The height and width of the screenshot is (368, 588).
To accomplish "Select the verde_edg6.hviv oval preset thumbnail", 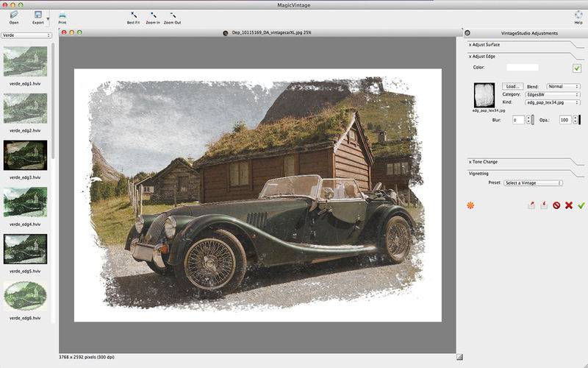I will tap(25, 296).
